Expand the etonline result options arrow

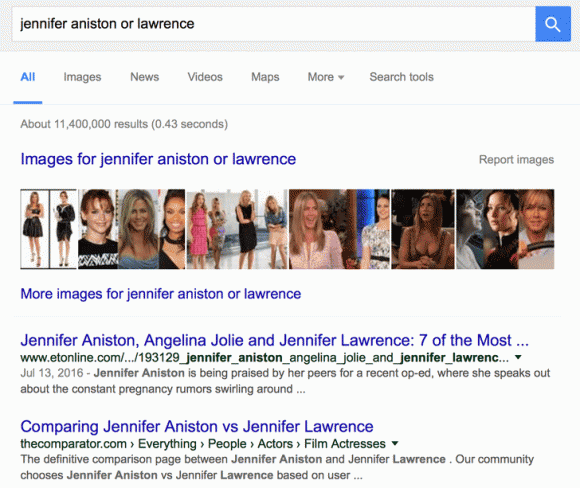[x=518, y=357]
